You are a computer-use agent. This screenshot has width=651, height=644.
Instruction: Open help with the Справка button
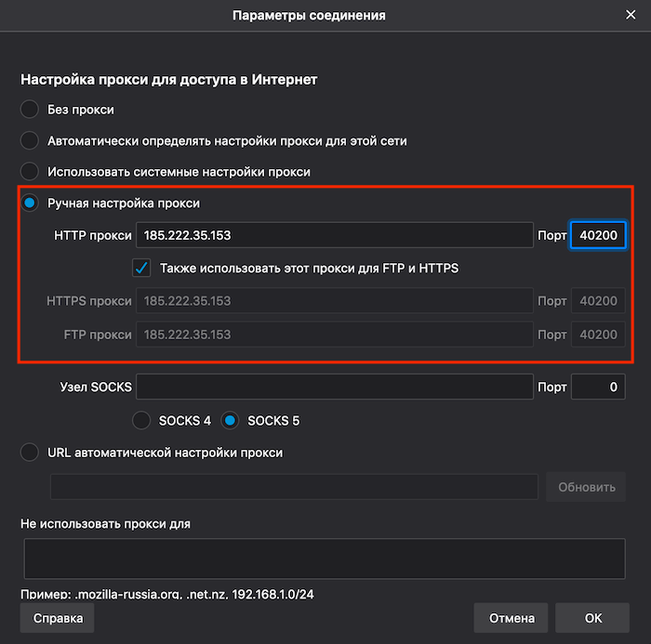[58, 618]
